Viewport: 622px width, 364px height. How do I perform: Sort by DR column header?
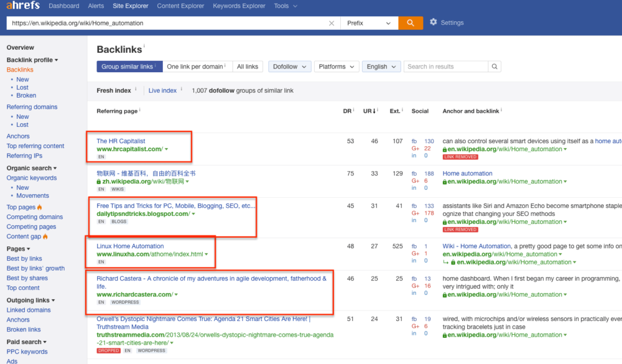(347, 111)
